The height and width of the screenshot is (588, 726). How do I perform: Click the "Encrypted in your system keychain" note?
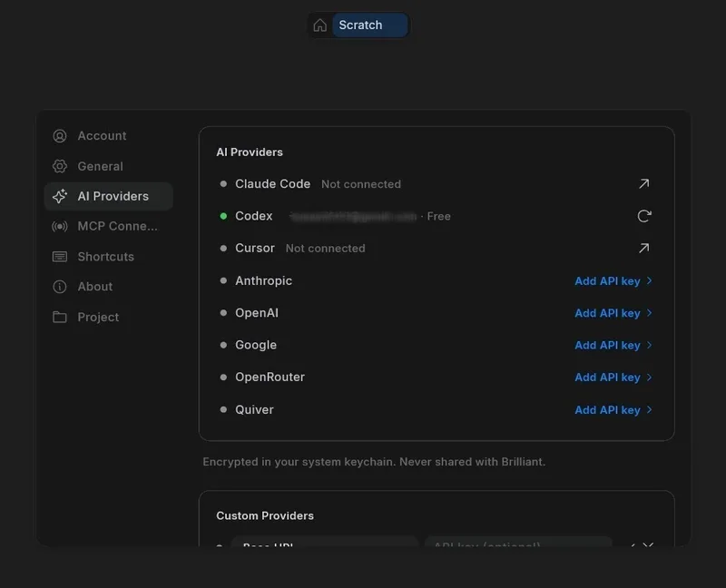point(374,462)
